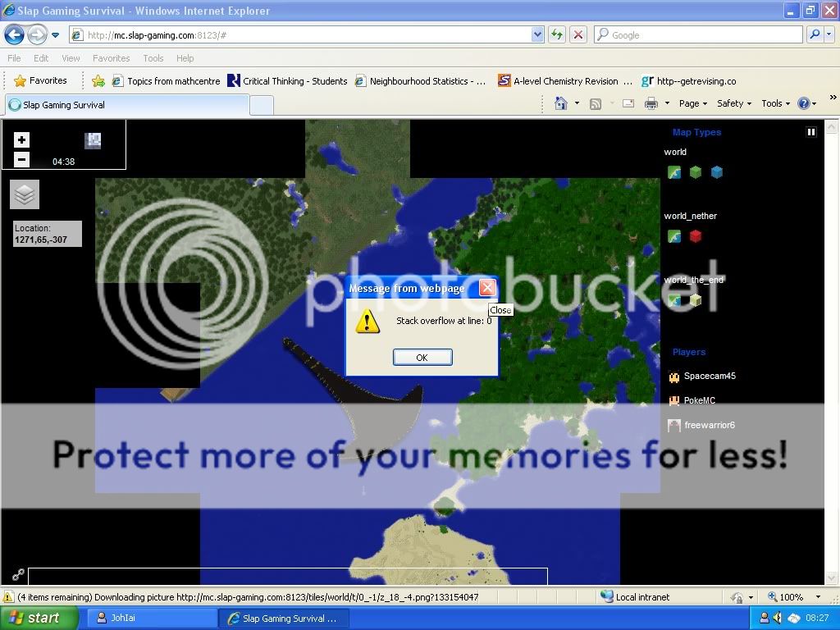Toggle the sidebar pin button

[x=810, y=132]
